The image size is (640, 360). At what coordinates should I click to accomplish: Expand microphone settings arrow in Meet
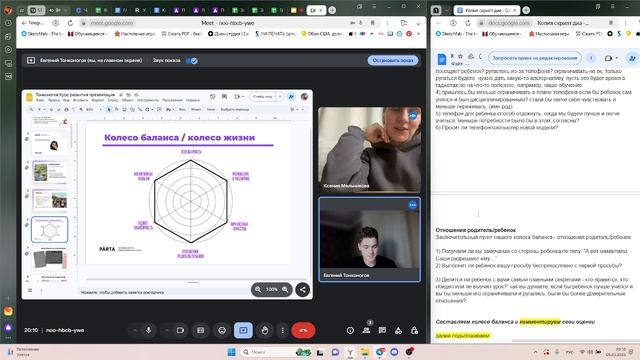pos(135,330)
